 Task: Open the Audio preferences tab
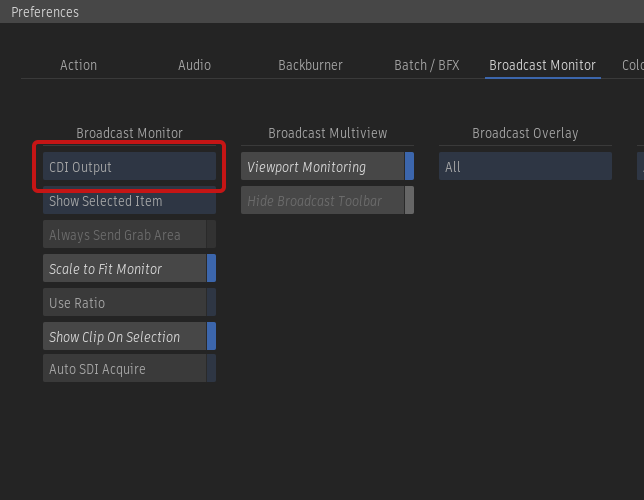194,65
